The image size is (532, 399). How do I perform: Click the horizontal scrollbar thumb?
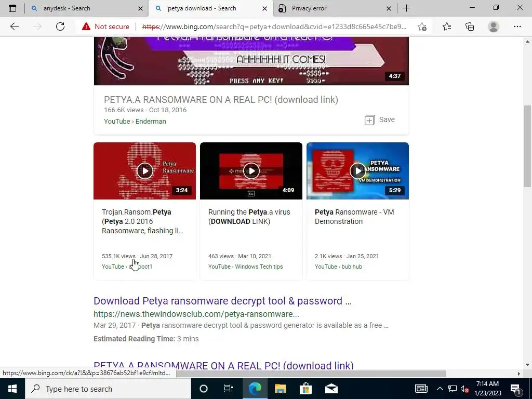[311, 374]
